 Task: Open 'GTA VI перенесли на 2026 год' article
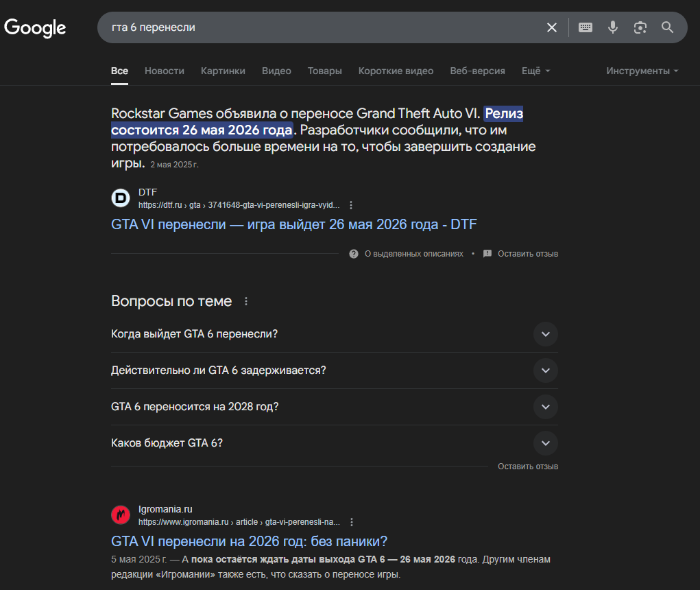coord(249,541)
